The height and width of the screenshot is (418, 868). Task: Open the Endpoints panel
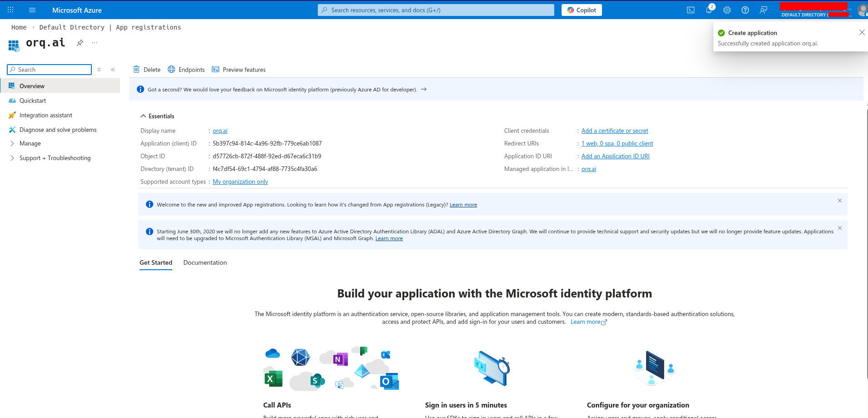tap(186, 69)
